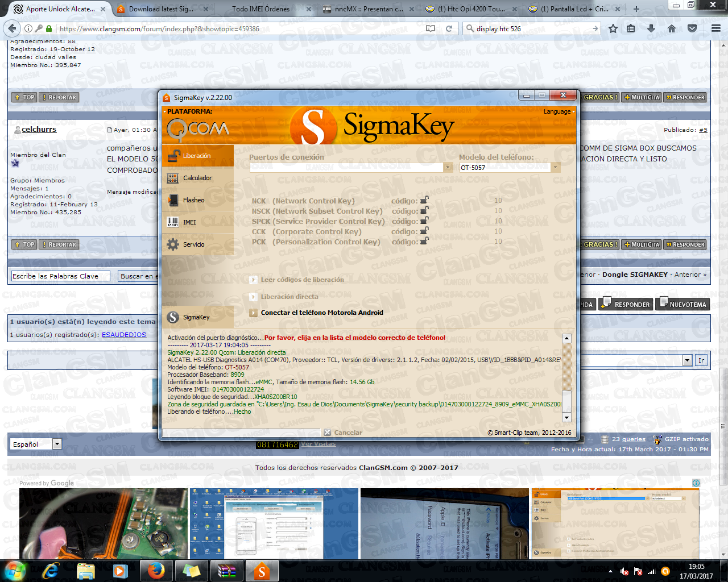Screen dimensions: 728x582
Task: Focus the Firefox search box display htc
Action: pos(532,28)
